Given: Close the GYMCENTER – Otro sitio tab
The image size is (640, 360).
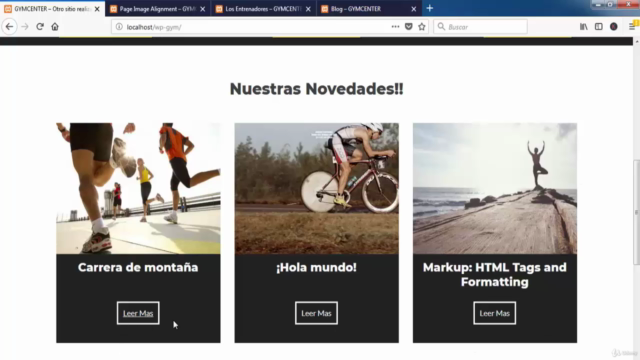Looking at the screenshot, I should [x=97, y=9].
